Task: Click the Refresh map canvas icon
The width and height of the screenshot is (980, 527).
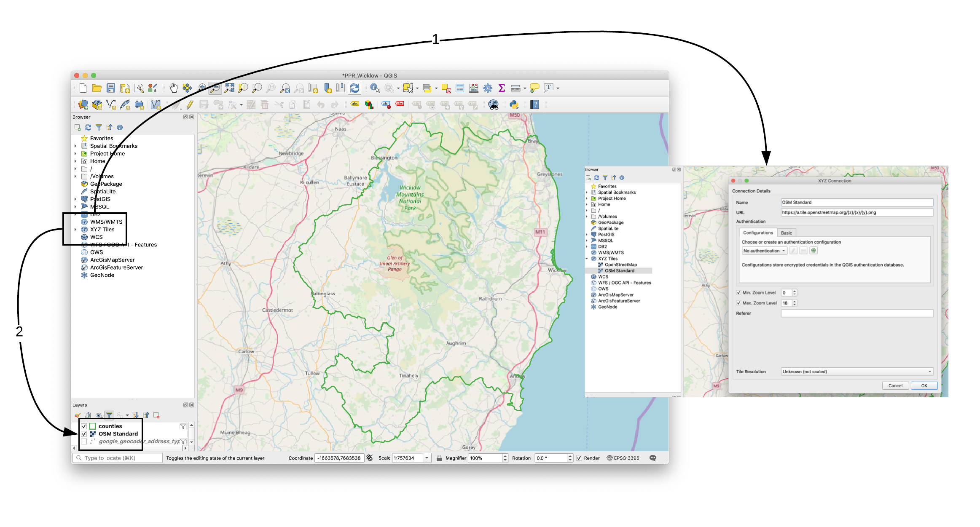Action: click(x=354, y=88)
